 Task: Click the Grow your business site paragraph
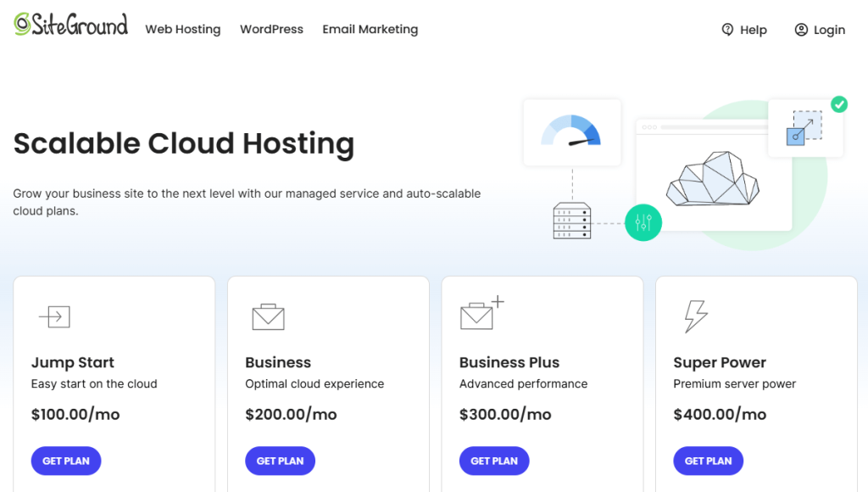[x=247, y=202]
